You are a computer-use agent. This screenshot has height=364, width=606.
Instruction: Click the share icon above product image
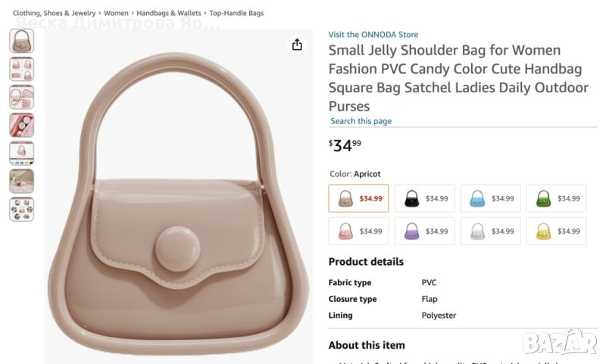point(297,45)
